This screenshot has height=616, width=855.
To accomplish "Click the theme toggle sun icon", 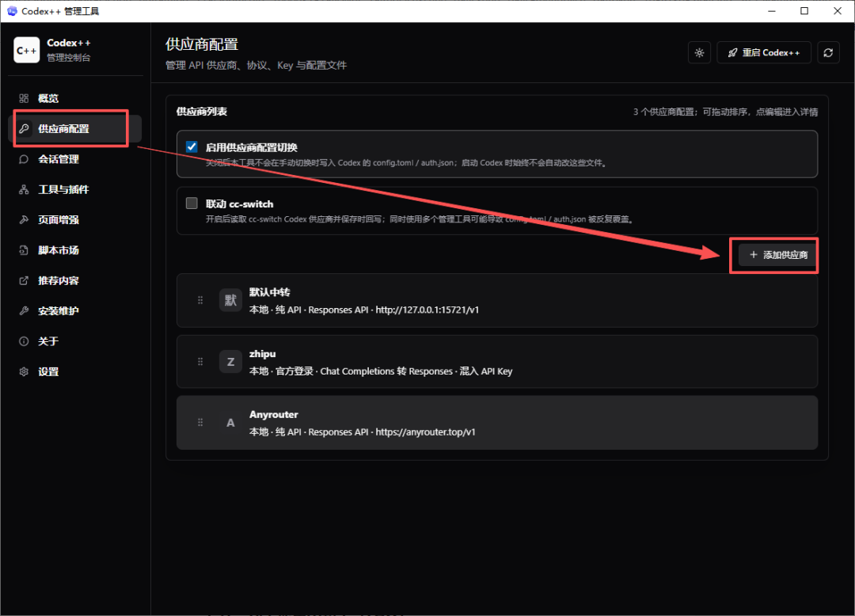I will (x=700, y=53).
